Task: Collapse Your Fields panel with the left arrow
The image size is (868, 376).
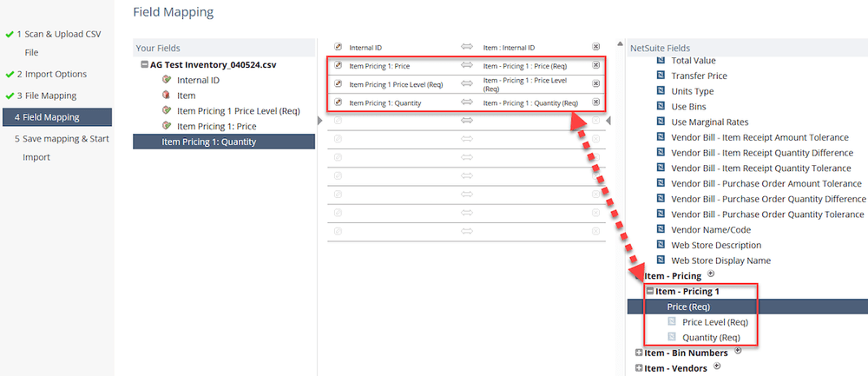Action: (319, 121)
